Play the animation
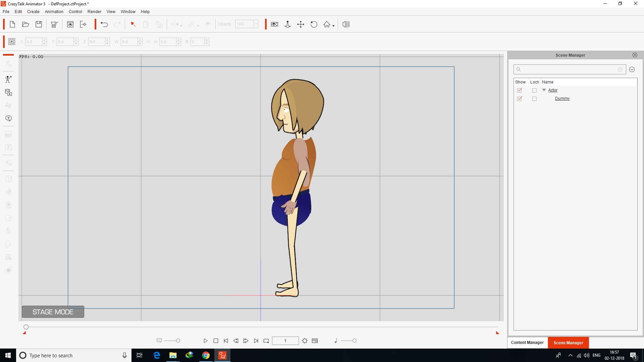644x362 pixels. 205,341
